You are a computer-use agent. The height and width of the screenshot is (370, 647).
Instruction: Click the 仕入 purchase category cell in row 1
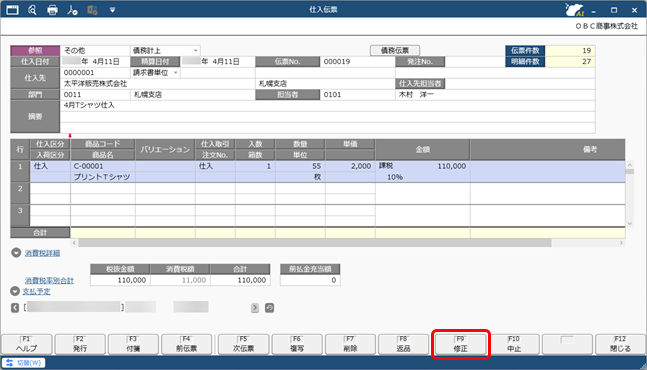(x=50, y=166)
